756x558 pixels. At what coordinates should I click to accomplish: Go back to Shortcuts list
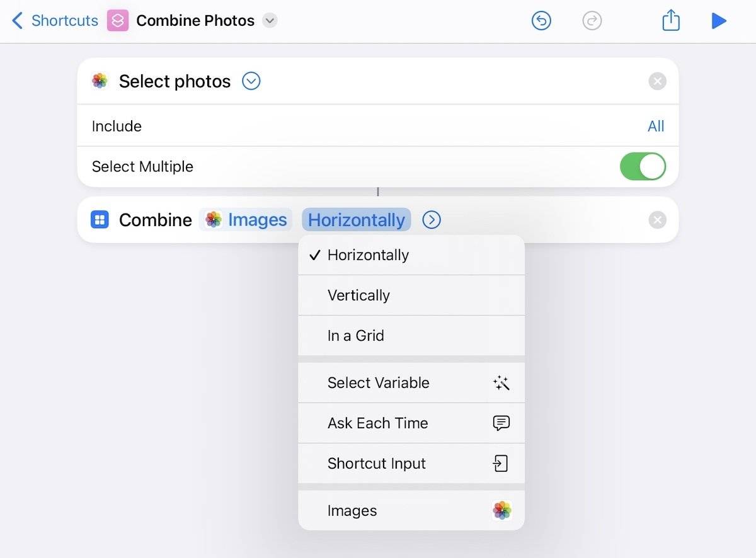click(x=55, y=21)
